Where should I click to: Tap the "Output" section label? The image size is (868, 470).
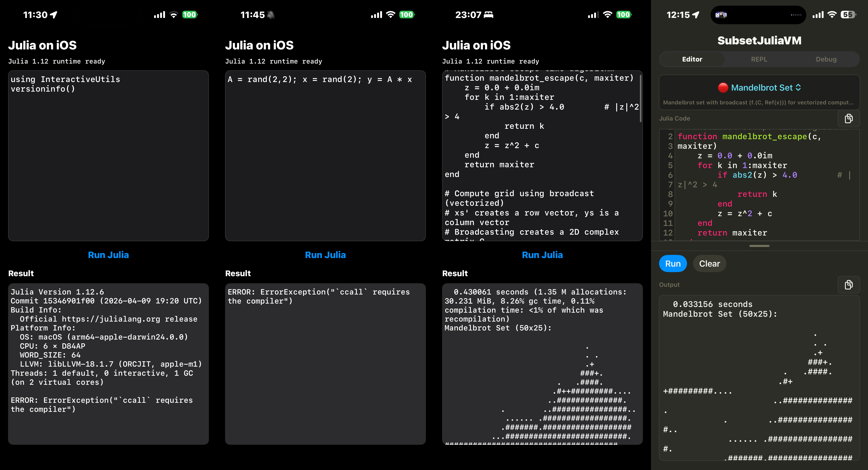(669, 285)
